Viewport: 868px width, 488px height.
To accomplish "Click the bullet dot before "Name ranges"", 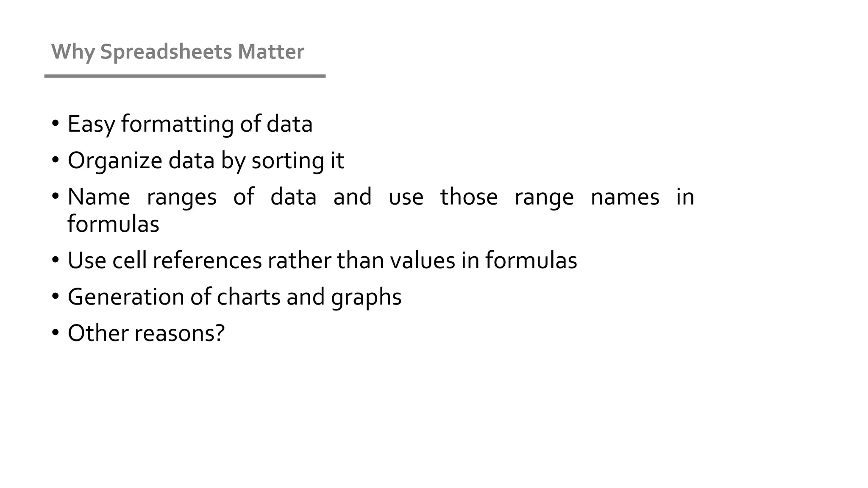I will point(56,197).
